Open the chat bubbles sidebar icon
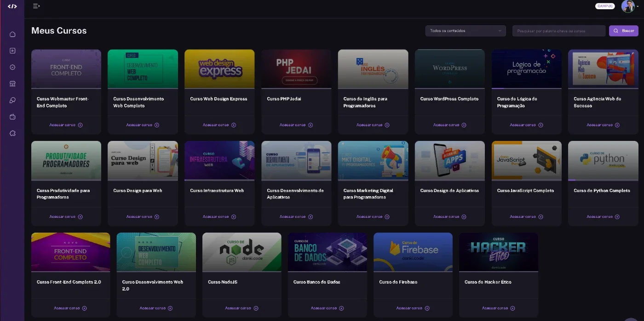The height and width of the screenshot is (321, 644). point(12,100)
